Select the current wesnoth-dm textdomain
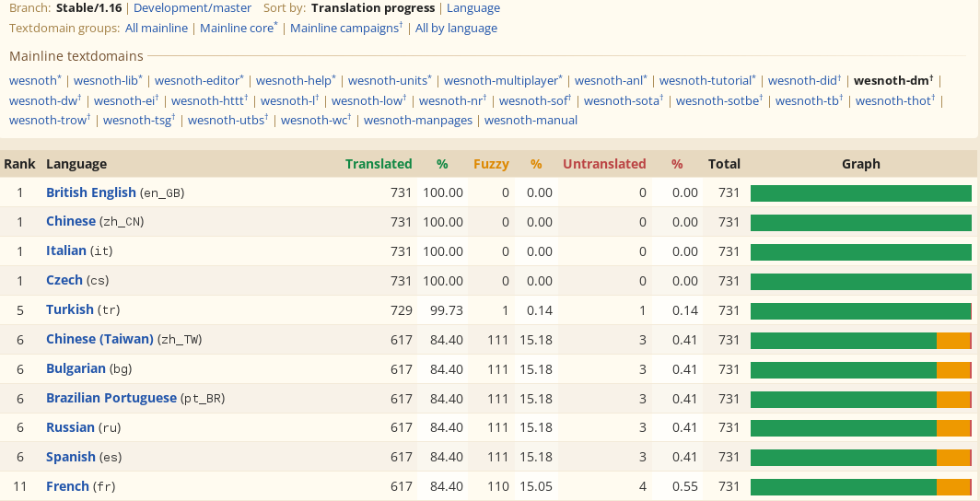 (893, 81)
